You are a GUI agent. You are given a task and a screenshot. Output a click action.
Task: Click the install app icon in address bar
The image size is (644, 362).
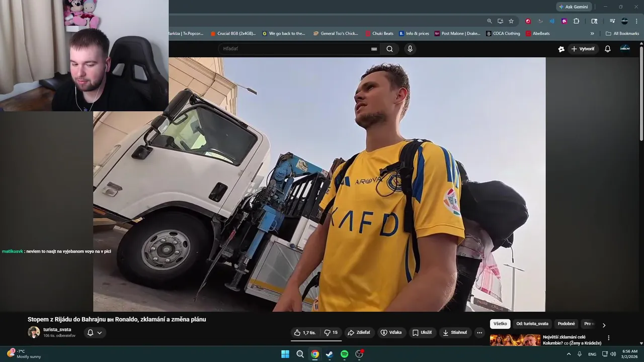coord(500,21)
